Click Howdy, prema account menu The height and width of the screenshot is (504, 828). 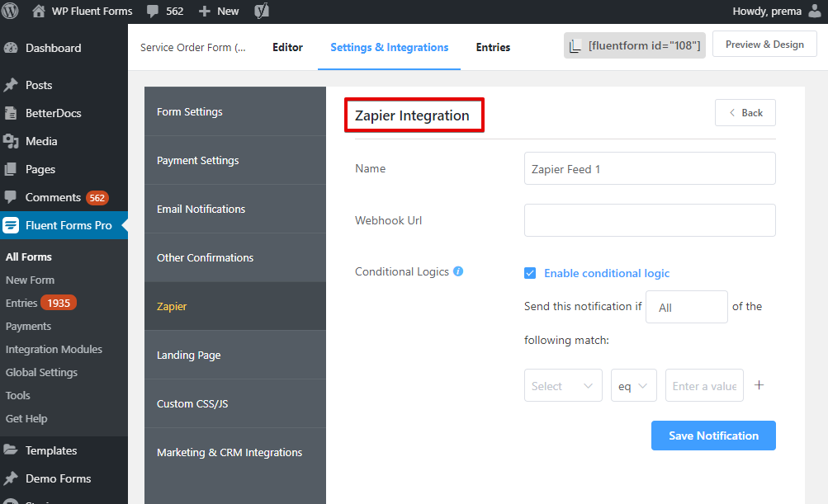777,11
